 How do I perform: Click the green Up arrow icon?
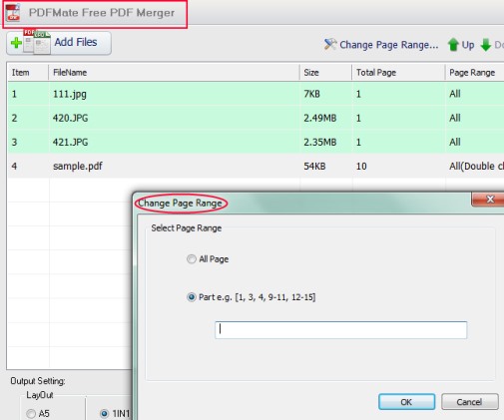point(453,45)
